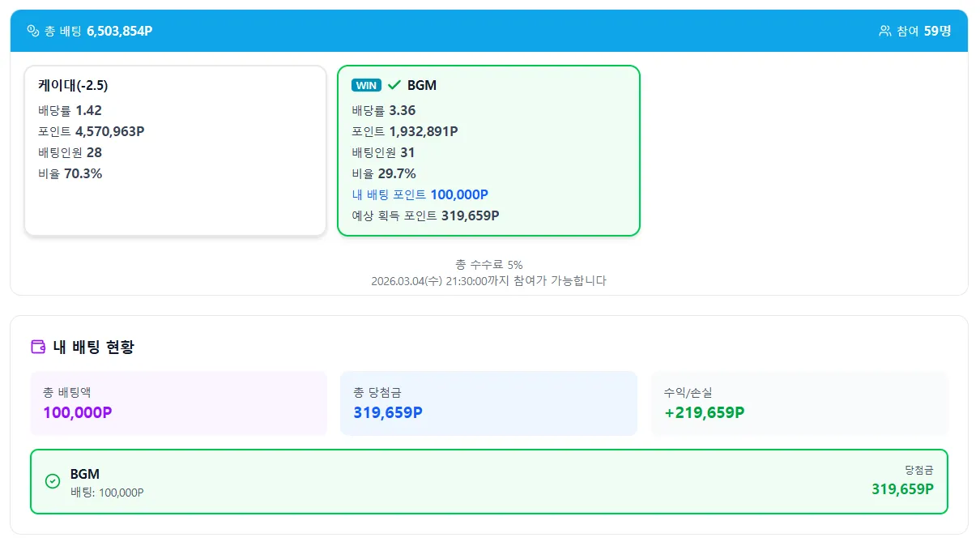
Task: Expand the 수익/손실 summary card
Action: [x=799, y=403]
